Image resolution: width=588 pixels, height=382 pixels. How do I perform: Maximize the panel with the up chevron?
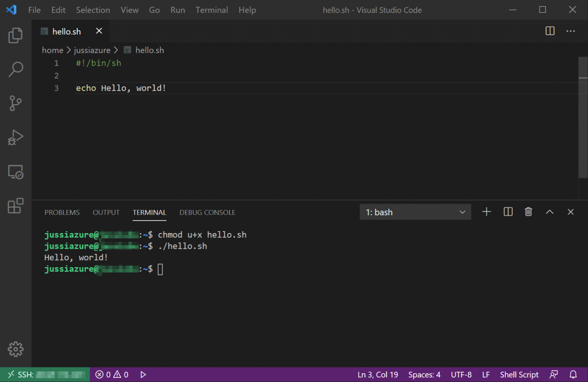pyautogui.click(x=549, y=212)
